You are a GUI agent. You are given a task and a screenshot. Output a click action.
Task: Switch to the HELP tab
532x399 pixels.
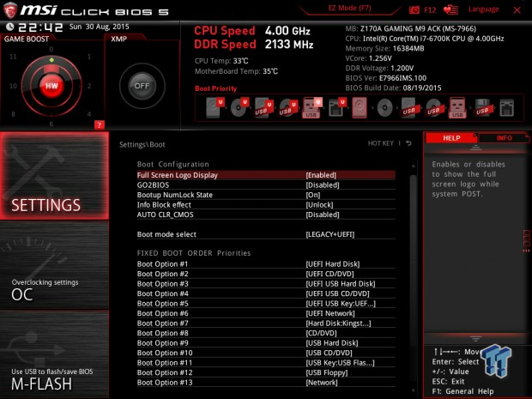point(450,138)
